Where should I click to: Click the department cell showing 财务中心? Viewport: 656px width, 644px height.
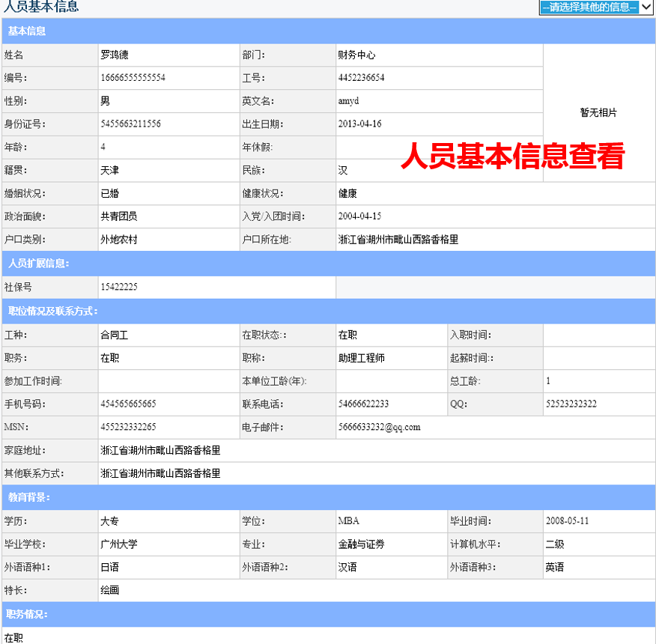tap(352, 54)
